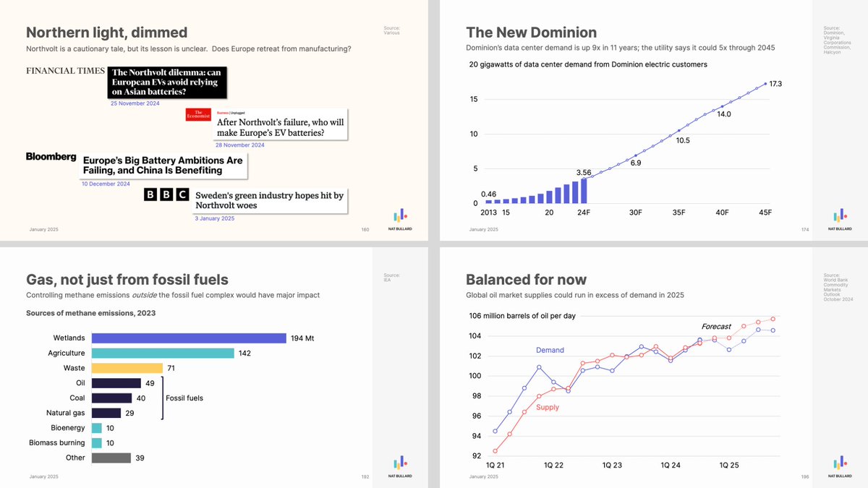This screenshot has height=488, width=868.
Task: Click the BBC logo blocks
Action: (166, 194)
